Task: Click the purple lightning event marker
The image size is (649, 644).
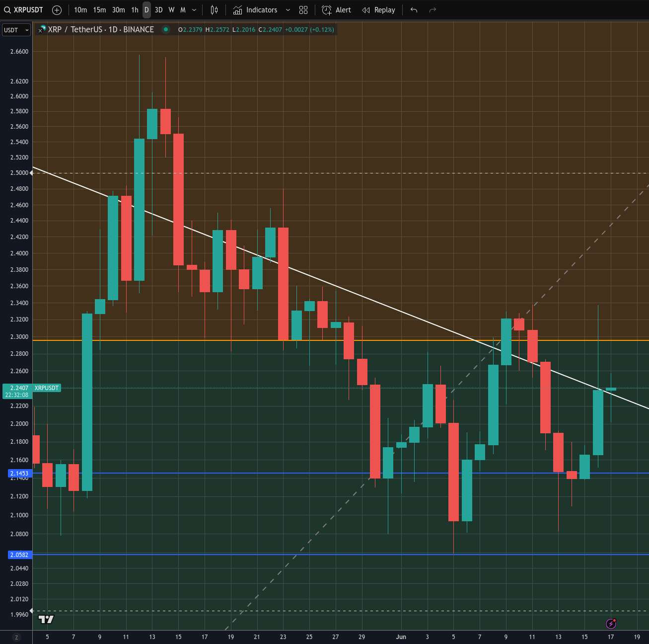Action: (x=611, y=623)
